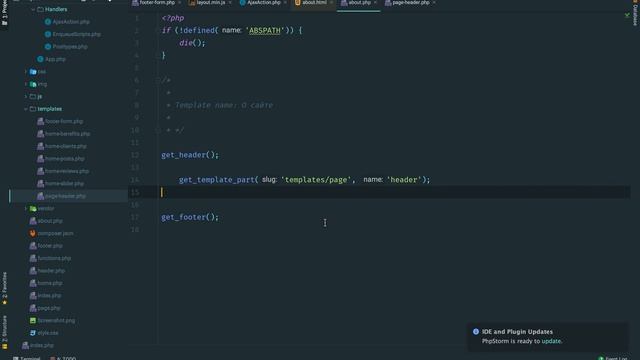Open AjaxAction.php in the Handlers folder
Viewport: 640px width, 360px height.
point(71,22)
